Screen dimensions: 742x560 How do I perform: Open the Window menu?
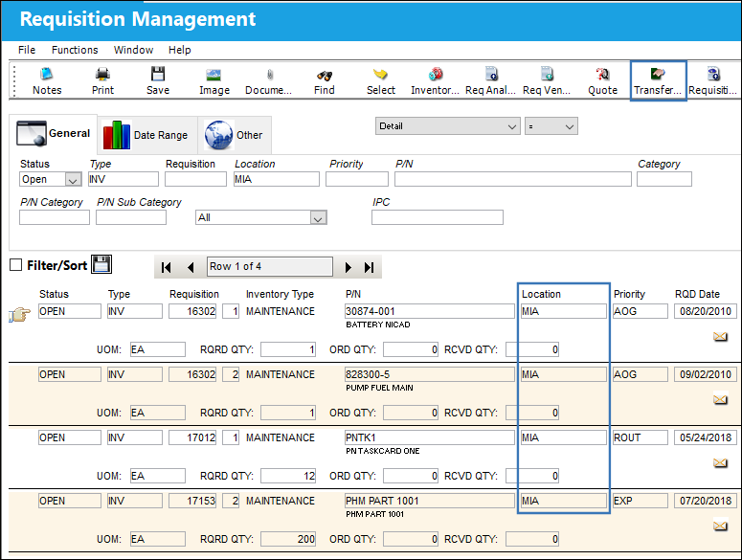[133, 50]
